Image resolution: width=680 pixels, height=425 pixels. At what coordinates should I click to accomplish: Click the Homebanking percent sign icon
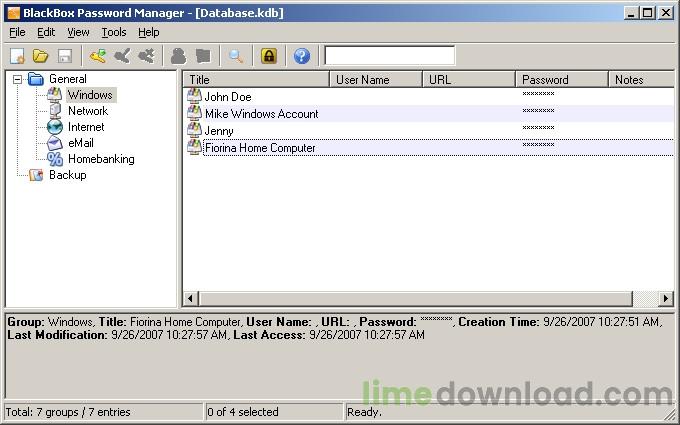tap(55, 159)
